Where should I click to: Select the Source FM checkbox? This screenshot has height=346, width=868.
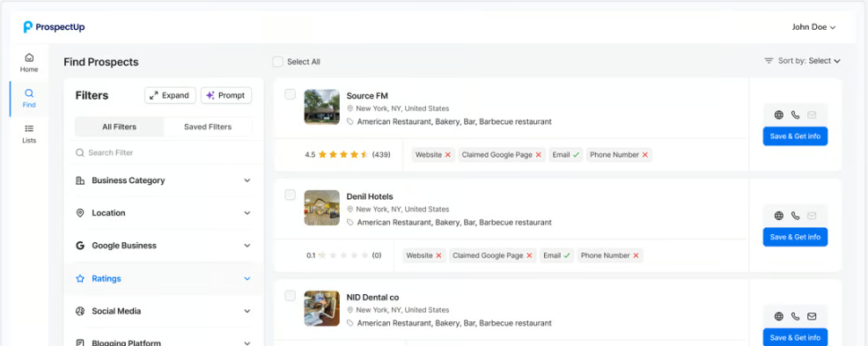tap(291, 94)
